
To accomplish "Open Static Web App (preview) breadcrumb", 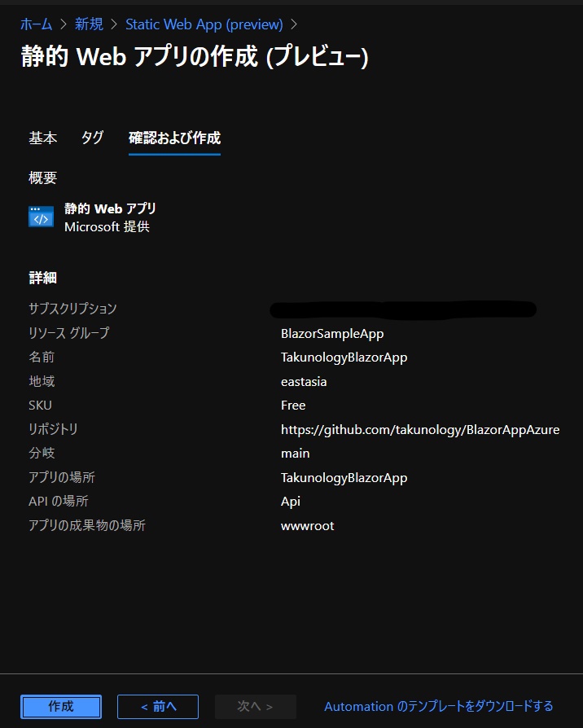I will (204, 24).
